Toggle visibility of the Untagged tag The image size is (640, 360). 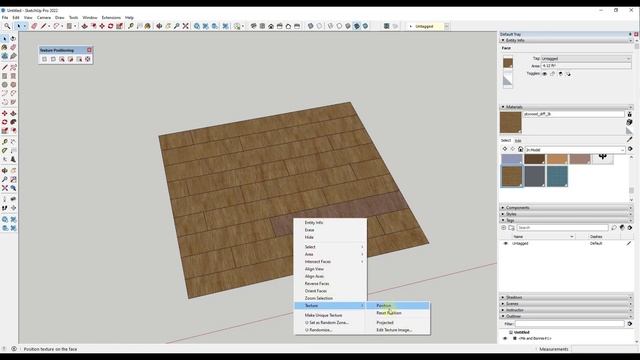[505, 243]
